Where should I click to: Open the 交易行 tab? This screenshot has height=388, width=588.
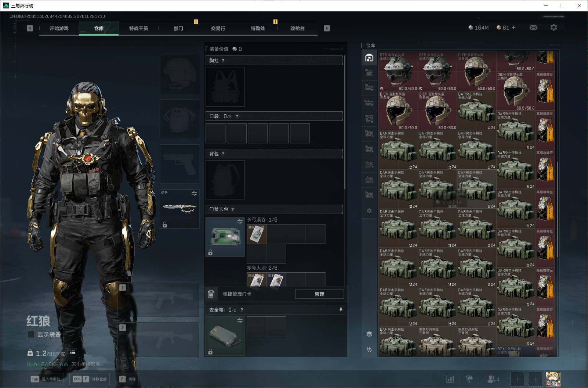point(218,28)
